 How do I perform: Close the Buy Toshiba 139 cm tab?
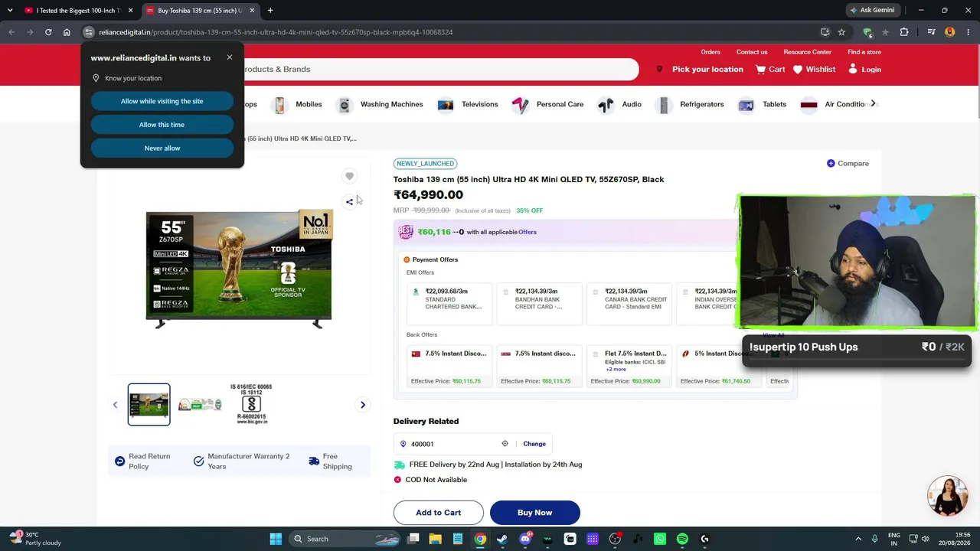[x=252, y=11]
